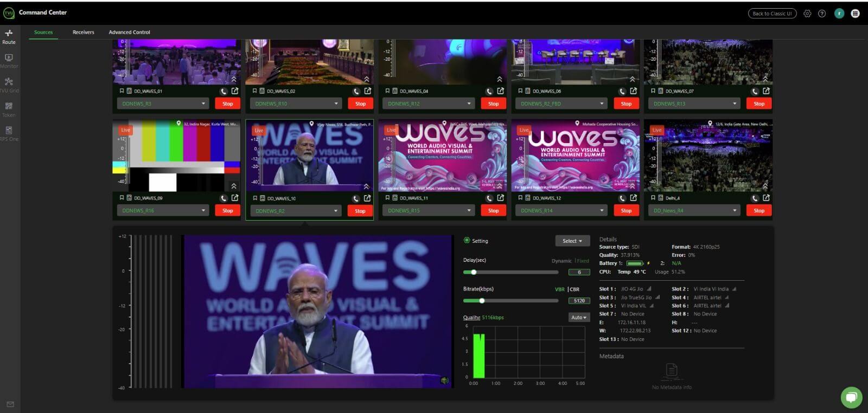Share the Delhi_4 source
868x413 pixels.
pyautogui.click(x=766, y=198)
